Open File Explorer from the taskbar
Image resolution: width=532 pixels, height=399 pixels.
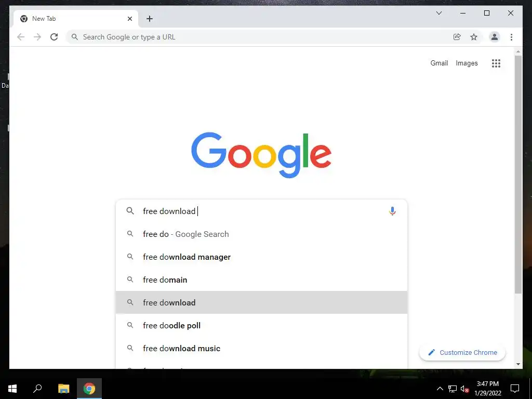[63, 389]
